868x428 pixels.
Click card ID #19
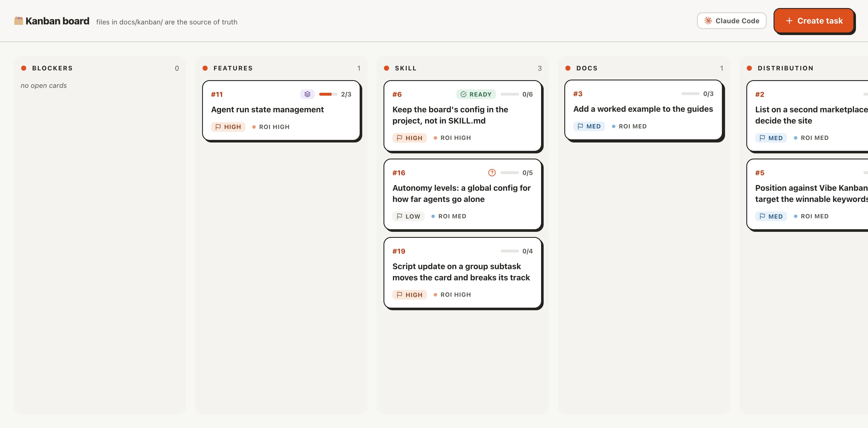(399, 251)
